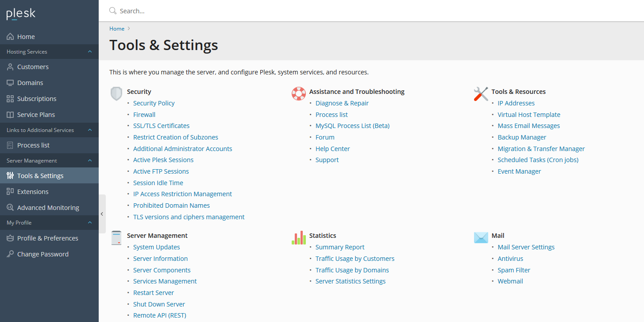Open the Support link
This screenshot has width=644, height=322.
tap(327, 160)
